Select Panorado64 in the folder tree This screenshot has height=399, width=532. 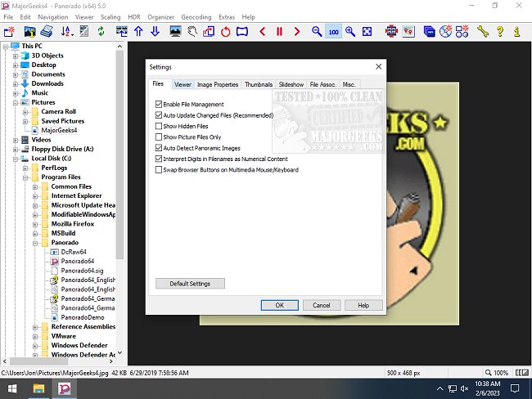tap(78, 261)
